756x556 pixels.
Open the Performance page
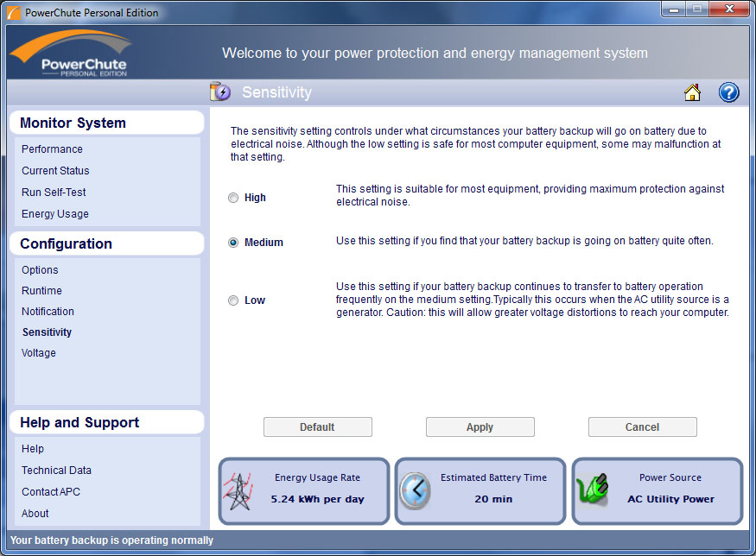[52, 149]
